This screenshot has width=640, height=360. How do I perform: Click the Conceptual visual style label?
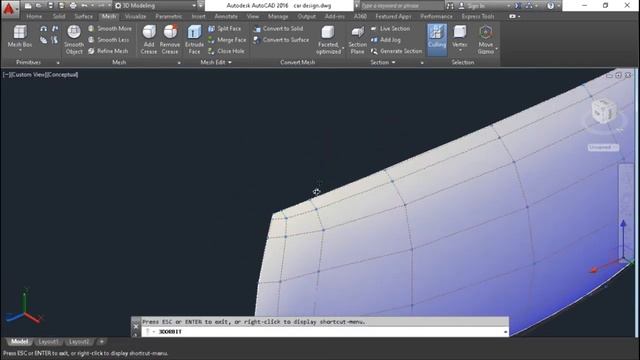pos(62,75)
